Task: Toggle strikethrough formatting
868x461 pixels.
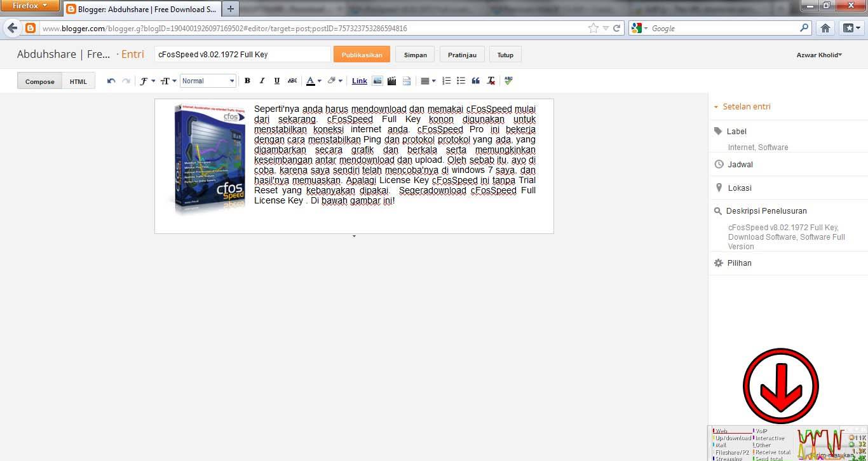Action: tap(292, 81)
